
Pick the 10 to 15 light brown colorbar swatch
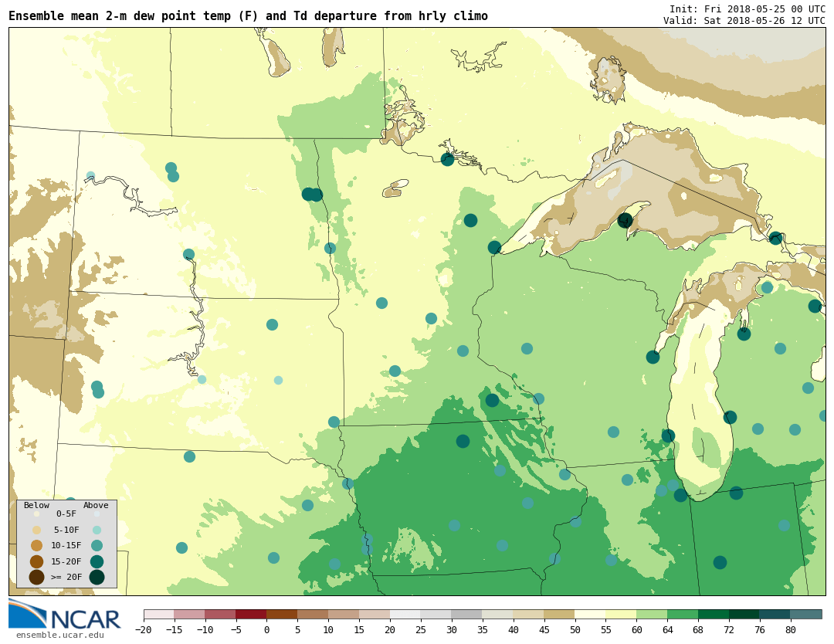coord(344,615)
